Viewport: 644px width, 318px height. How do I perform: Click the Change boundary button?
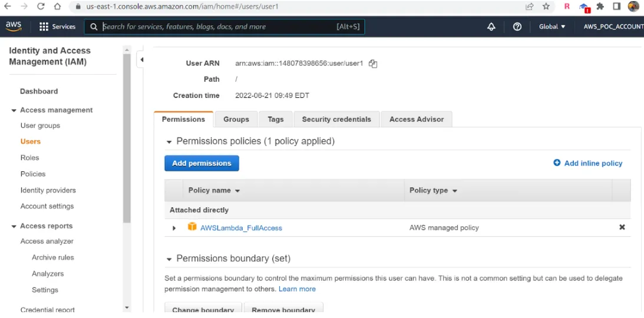coord(203,309)
